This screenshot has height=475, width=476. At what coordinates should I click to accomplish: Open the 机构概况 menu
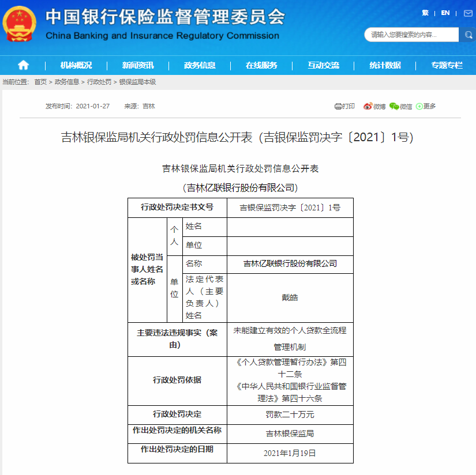pyautogui.click(x=76, y=65)
